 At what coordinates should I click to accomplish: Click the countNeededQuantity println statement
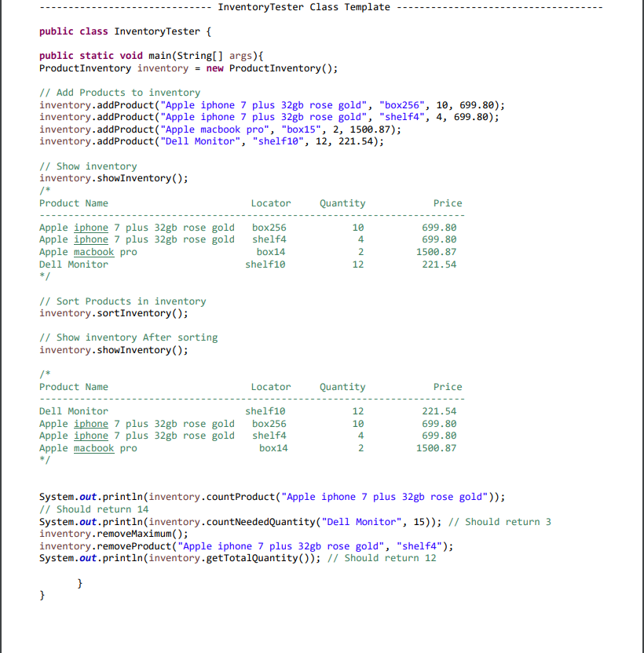tap(240, 522)
